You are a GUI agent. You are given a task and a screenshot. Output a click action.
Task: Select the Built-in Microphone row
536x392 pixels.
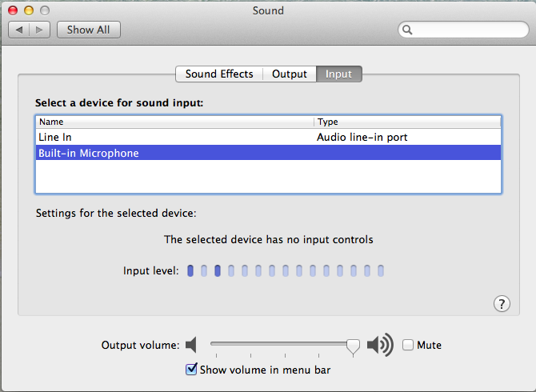coord(160,153)
